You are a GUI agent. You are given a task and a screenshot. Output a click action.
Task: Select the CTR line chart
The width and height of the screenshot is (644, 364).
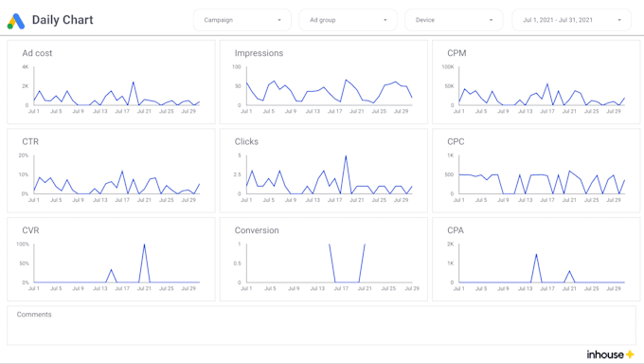tap(111, 171)
